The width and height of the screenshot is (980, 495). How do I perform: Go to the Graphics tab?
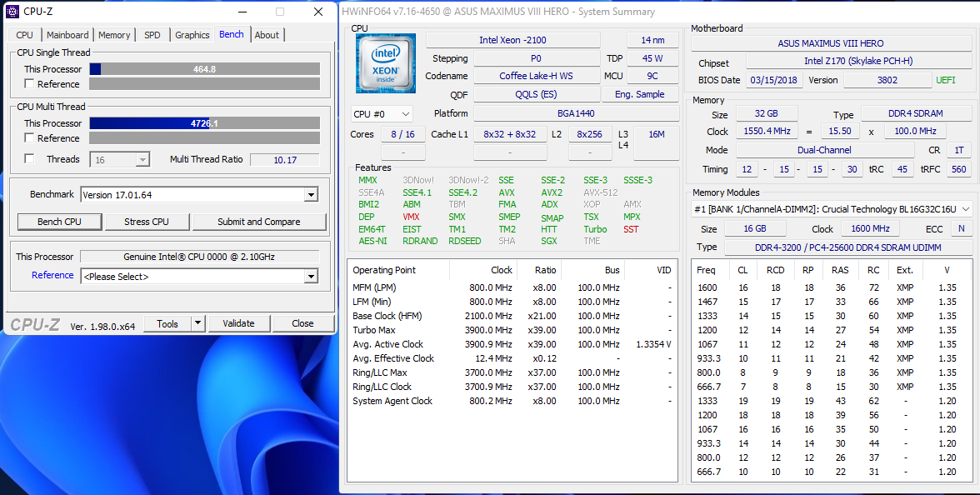[x=192, y=35]
